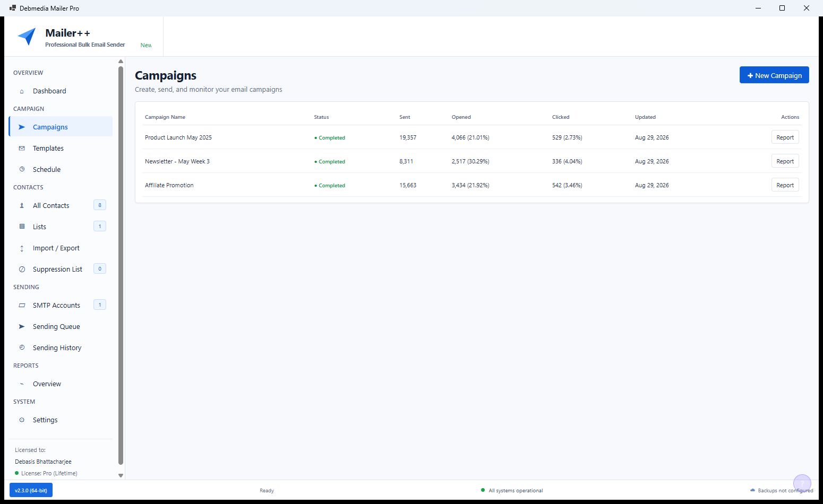Click the Opened column header
The image size is (823, 504).
[x=461, y=117]
